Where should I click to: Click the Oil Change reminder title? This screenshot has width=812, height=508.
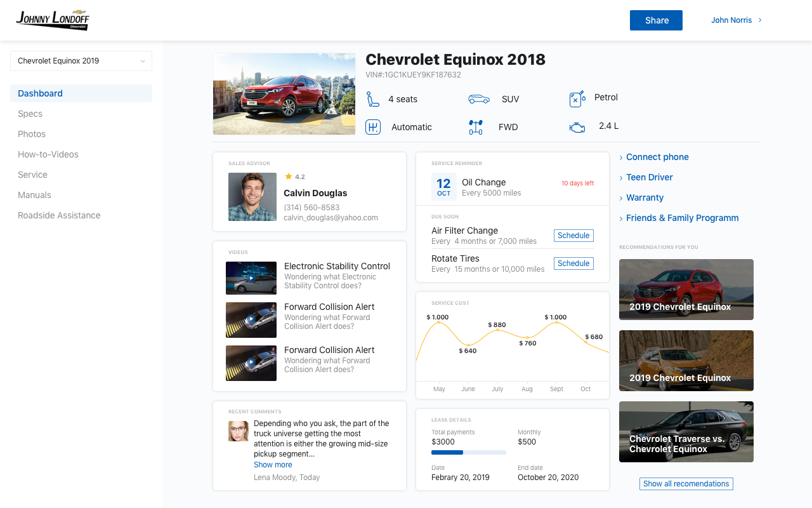pyautogui.click(x=483, y=182)
